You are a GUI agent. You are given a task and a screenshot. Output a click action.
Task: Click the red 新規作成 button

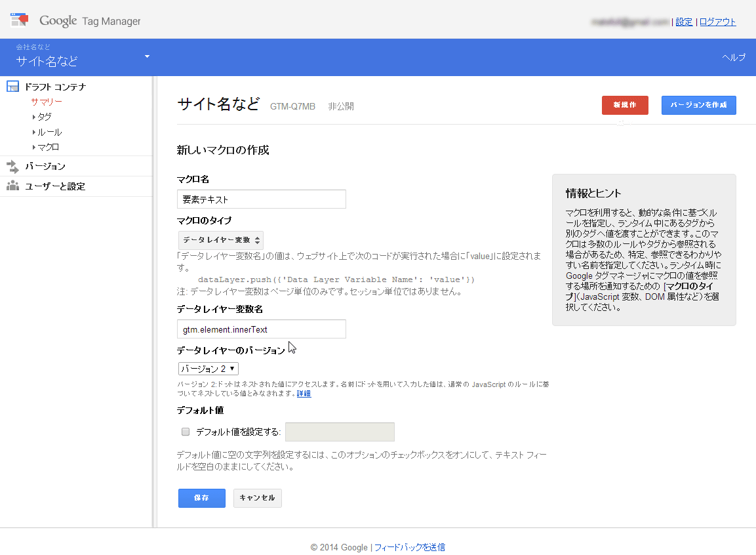624,105
